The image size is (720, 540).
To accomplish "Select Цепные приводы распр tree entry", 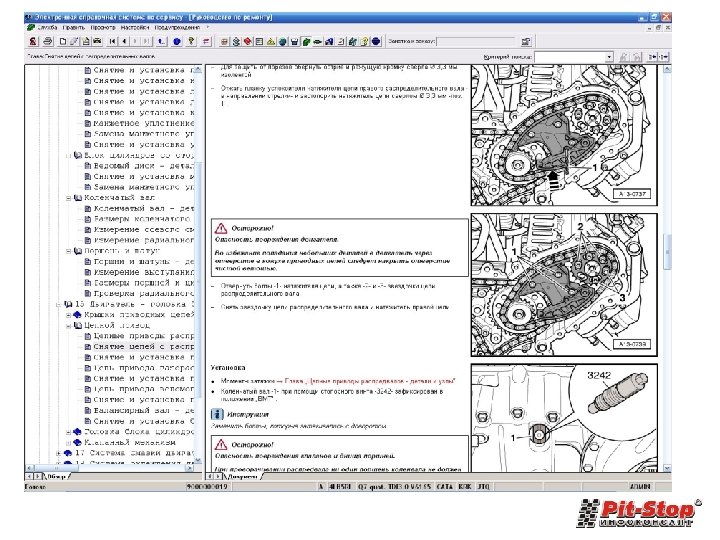I will pyautogui.click(x=139, y=336).
